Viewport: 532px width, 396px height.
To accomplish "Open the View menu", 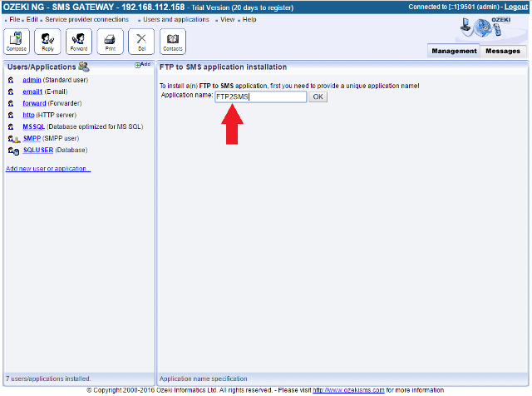I will click(x=227, y=19).
